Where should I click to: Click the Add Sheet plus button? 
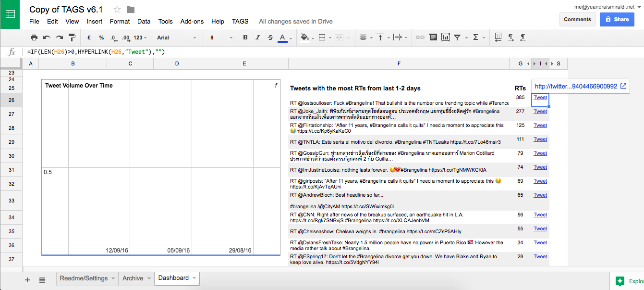pyautogui.click(x=27, y=280)
